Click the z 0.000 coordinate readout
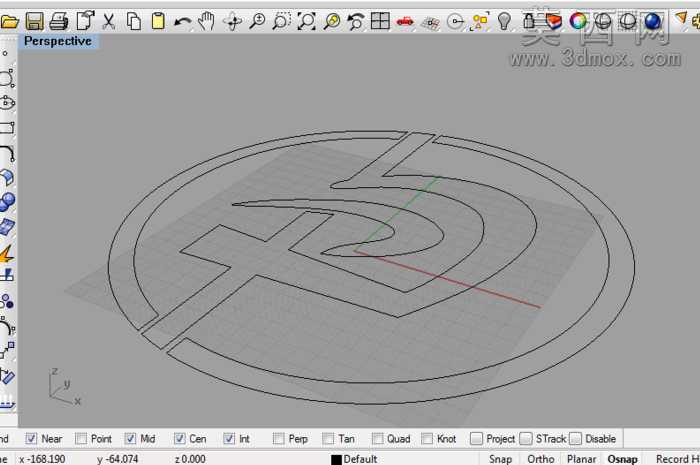 [190, 459]
